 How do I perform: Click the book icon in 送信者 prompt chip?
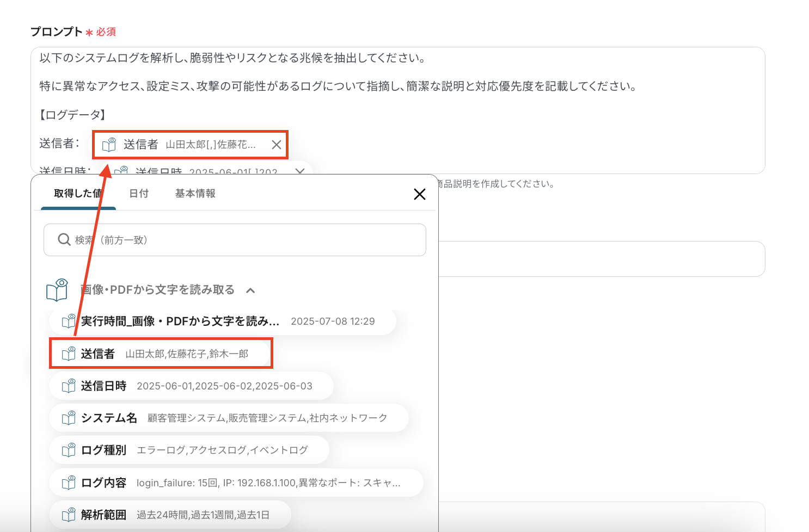(x=109, y=145)
